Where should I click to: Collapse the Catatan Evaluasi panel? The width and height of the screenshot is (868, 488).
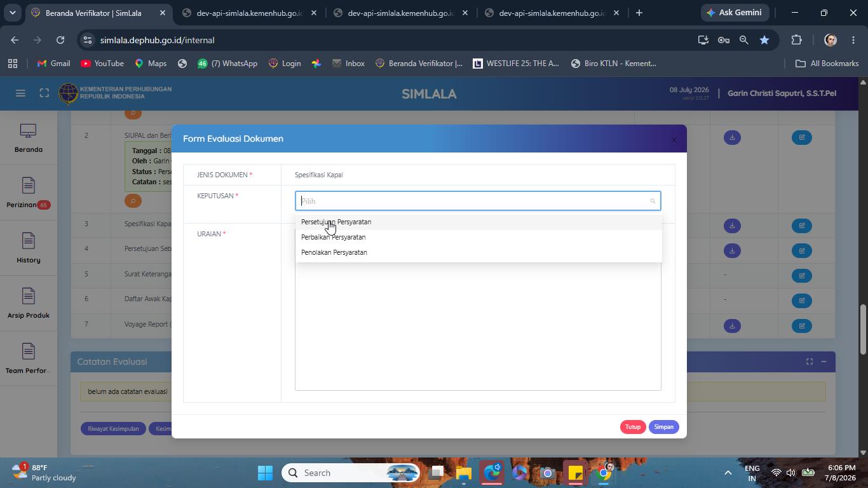[824, 362]
